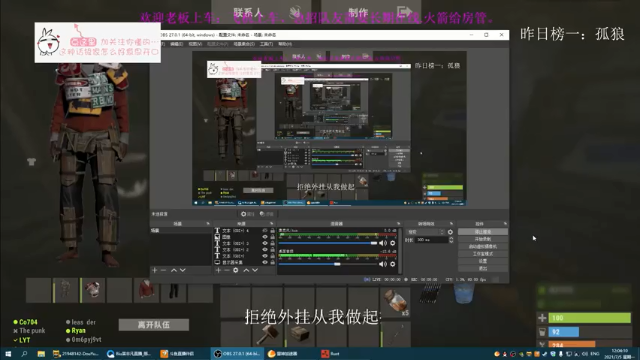The height and width of the screenshot is (360, 640).
Task: Start the virtual camera button in Controls
Action: point(483,247)
